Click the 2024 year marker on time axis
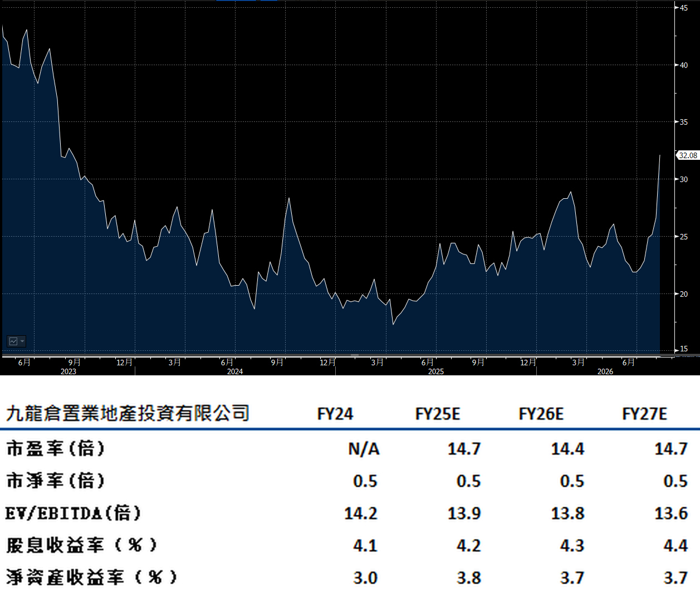This screenshot has height=612, width=700. point(235,371)
